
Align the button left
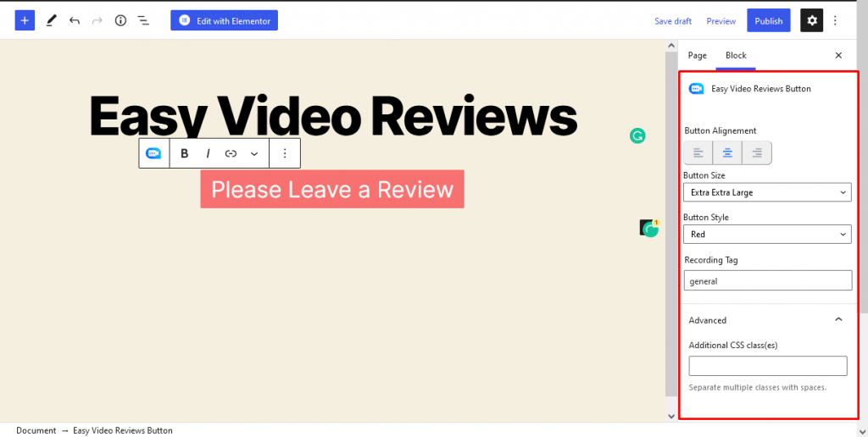[x=698, y=153]
